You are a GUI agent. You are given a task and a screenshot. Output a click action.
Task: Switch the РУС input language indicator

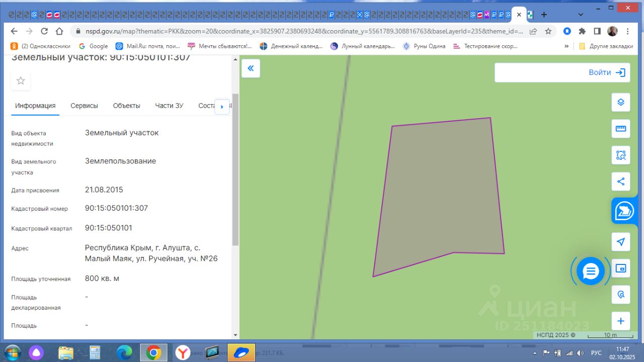[596, 352]
